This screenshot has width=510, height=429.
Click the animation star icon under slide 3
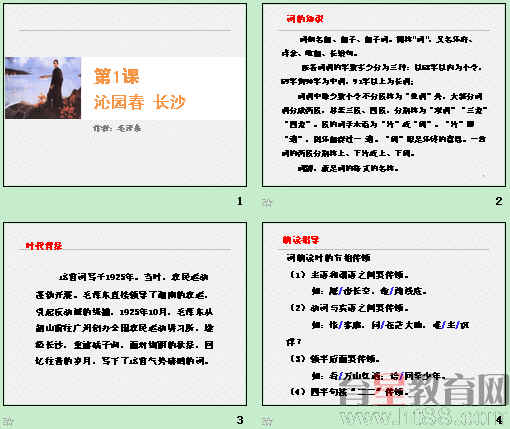coord(8,421)
